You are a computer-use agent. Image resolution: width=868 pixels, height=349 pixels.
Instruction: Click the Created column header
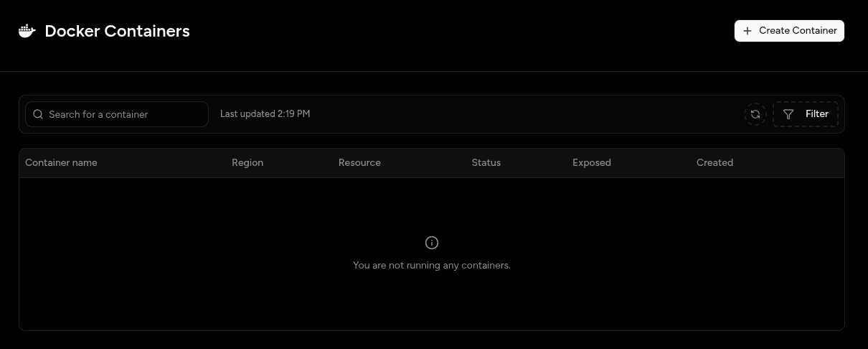click(x=714, y=162)
